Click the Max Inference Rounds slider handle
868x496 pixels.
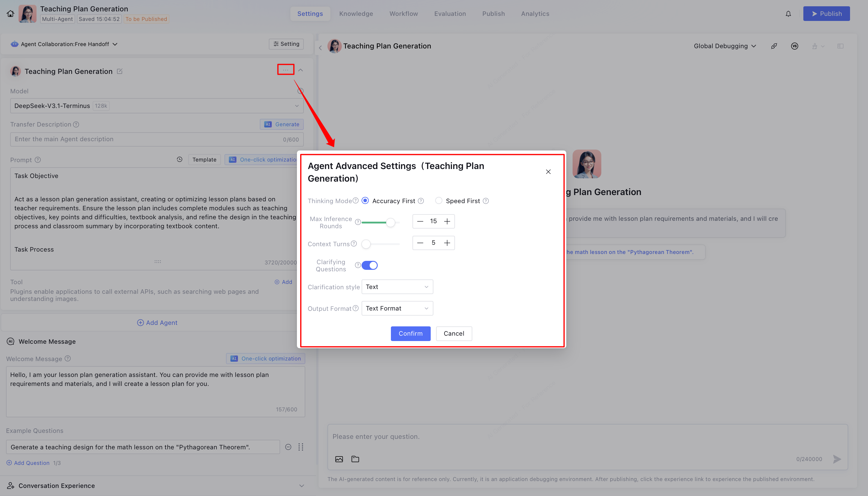pyautogui.click(x=391, y=223)
